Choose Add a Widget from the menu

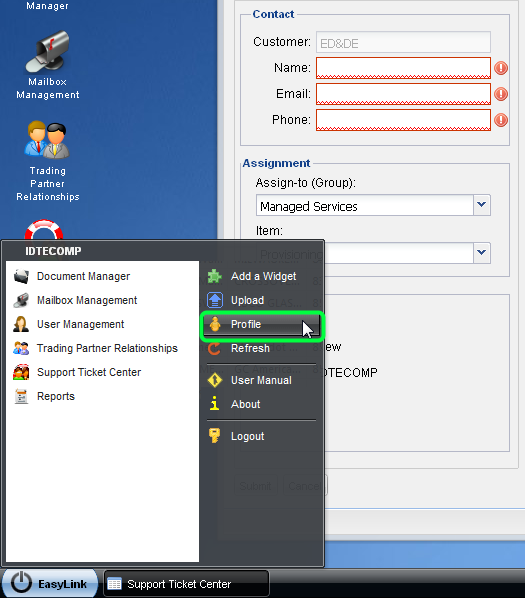[262, 276]
